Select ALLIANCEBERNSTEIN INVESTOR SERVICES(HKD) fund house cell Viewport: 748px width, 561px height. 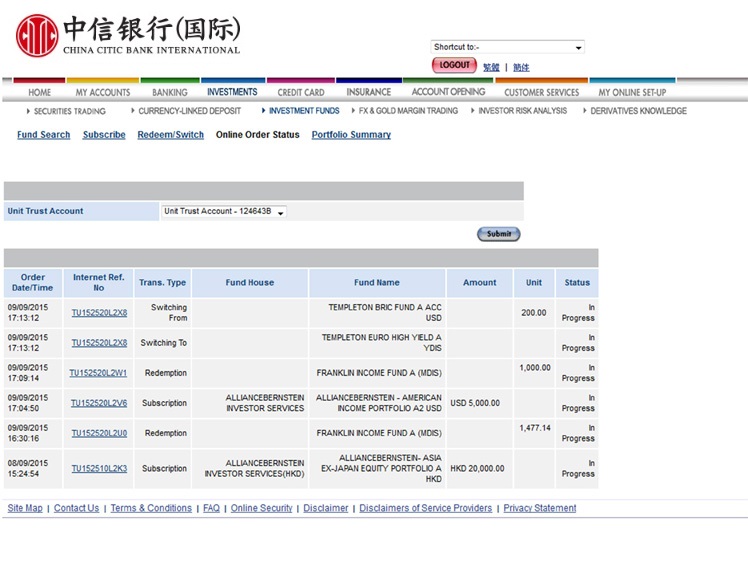pos(250,468)
